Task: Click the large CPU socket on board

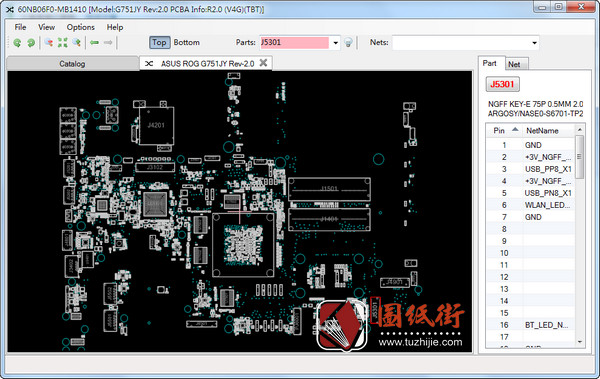Action: point(243,245)
